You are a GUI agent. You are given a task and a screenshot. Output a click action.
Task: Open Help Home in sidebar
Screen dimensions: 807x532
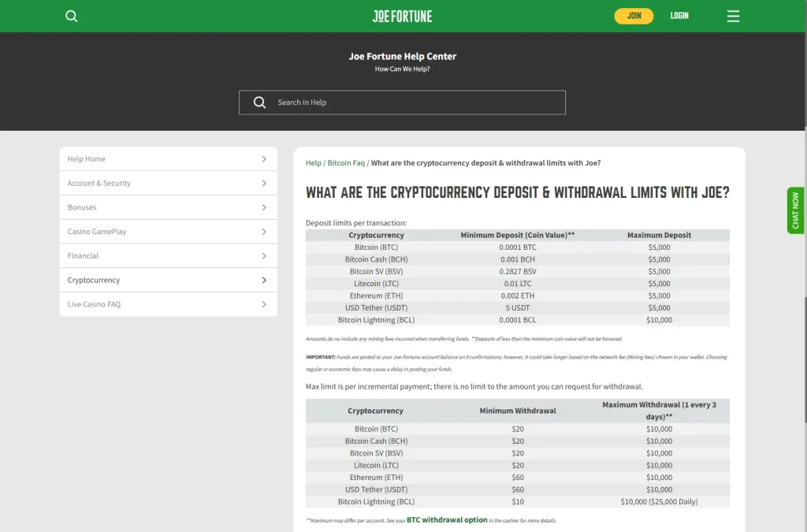coord(169,159)
